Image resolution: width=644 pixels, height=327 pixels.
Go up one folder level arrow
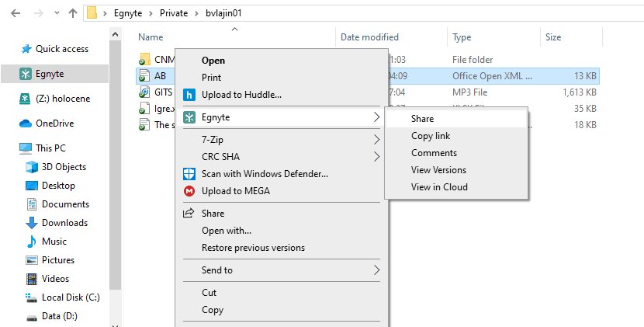(73, 13)
